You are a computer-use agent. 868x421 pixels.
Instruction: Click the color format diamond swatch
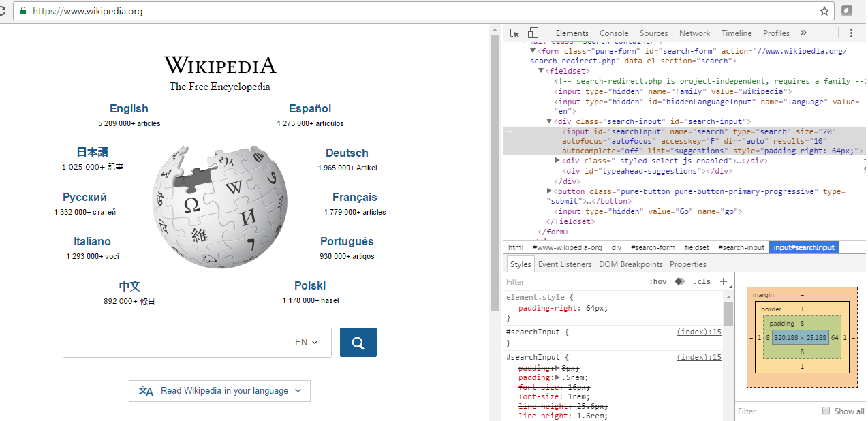pyautogui.click(x=679, y=281)
